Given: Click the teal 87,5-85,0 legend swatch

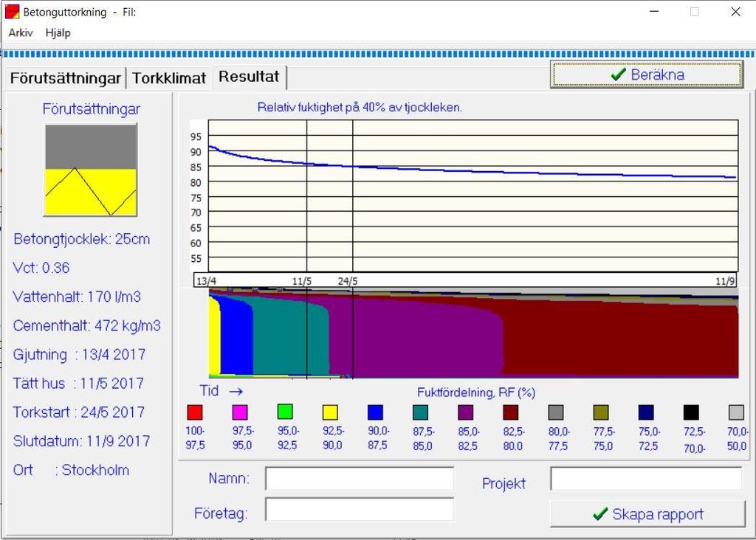Looking at the screenshot, I should (420, 412).
